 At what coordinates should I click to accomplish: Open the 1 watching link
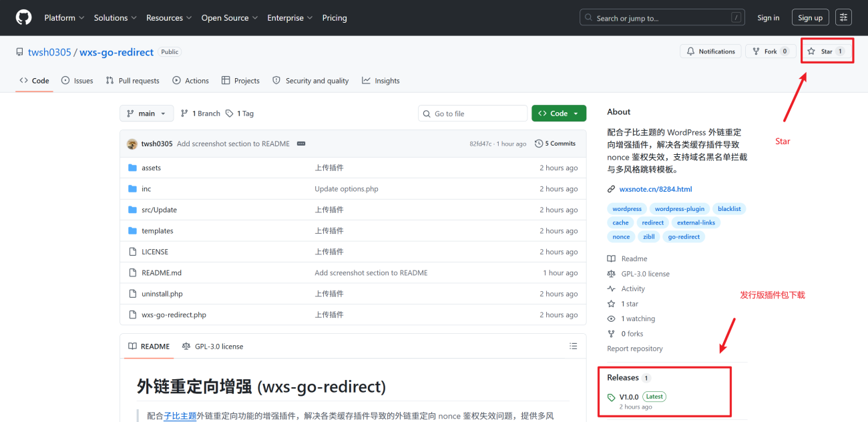631,319
